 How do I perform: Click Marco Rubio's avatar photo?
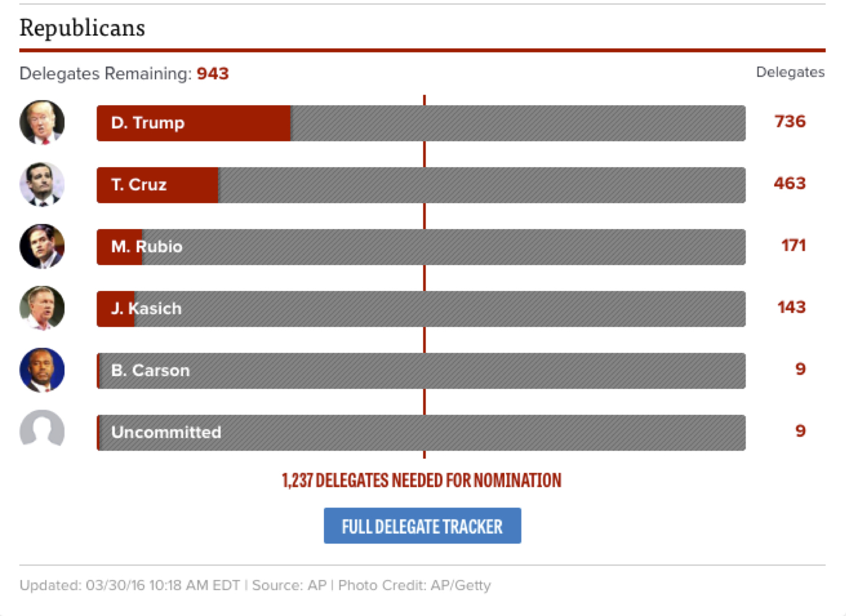[x=42, y=246]
